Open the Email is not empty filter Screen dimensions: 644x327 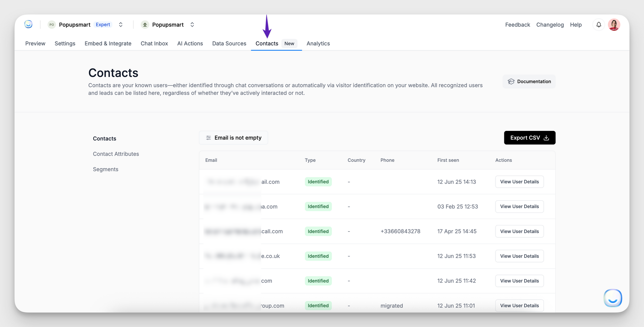tap(233, 138)
